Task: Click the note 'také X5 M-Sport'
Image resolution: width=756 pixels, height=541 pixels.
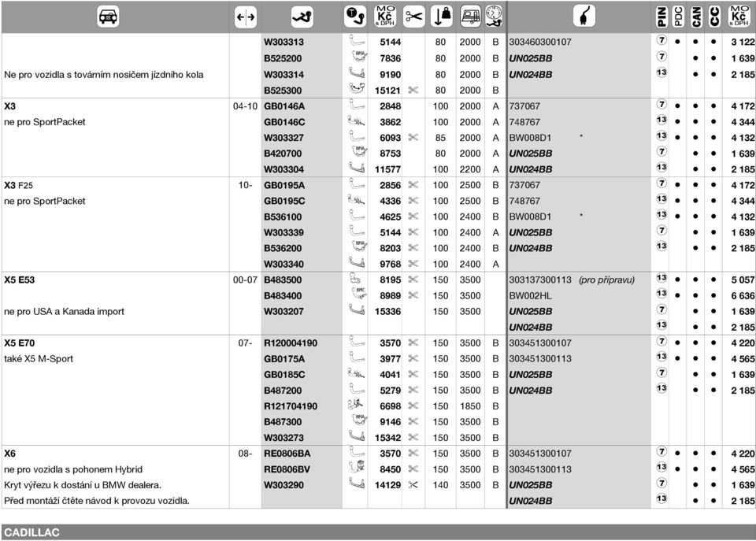Action: coord(39,359)
